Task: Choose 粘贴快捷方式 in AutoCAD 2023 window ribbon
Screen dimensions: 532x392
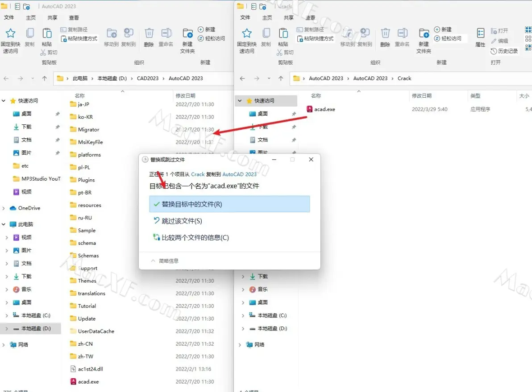Action: [79, 39]
